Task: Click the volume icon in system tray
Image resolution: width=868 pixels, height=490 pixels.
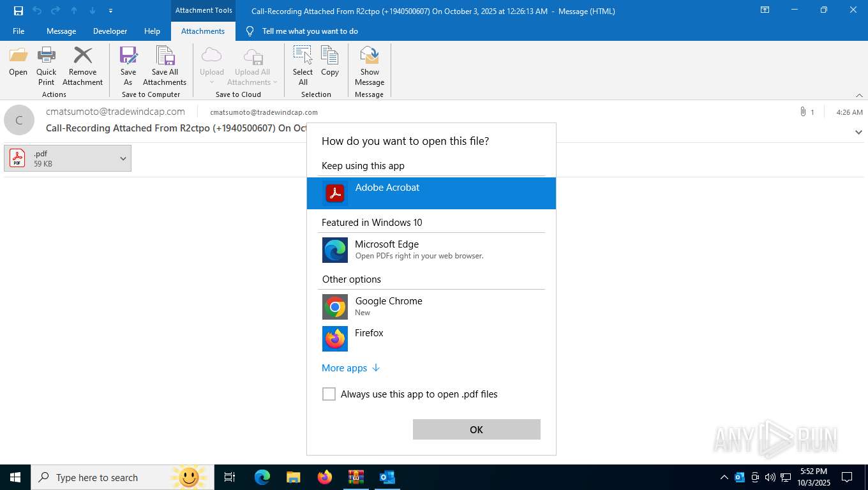Action: (770, 477)
